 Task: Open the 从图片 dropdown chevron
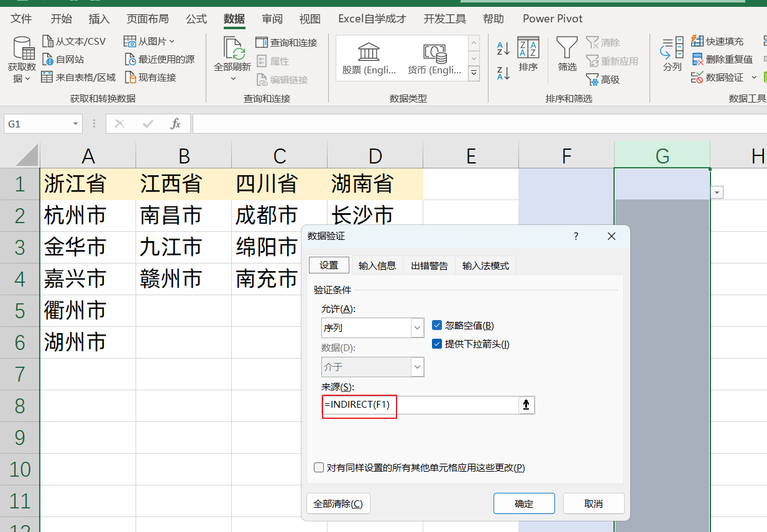click(172, 42)
